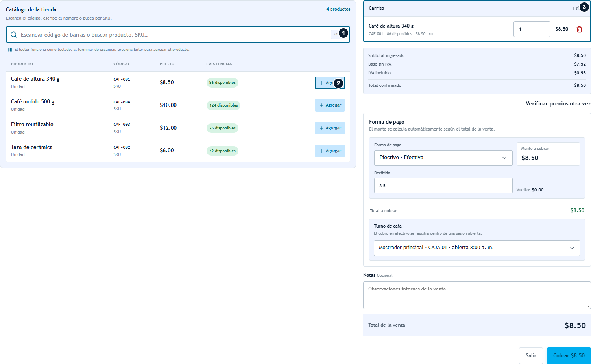
Task: Click the 4 productos count label
Action: click(338, 9)
